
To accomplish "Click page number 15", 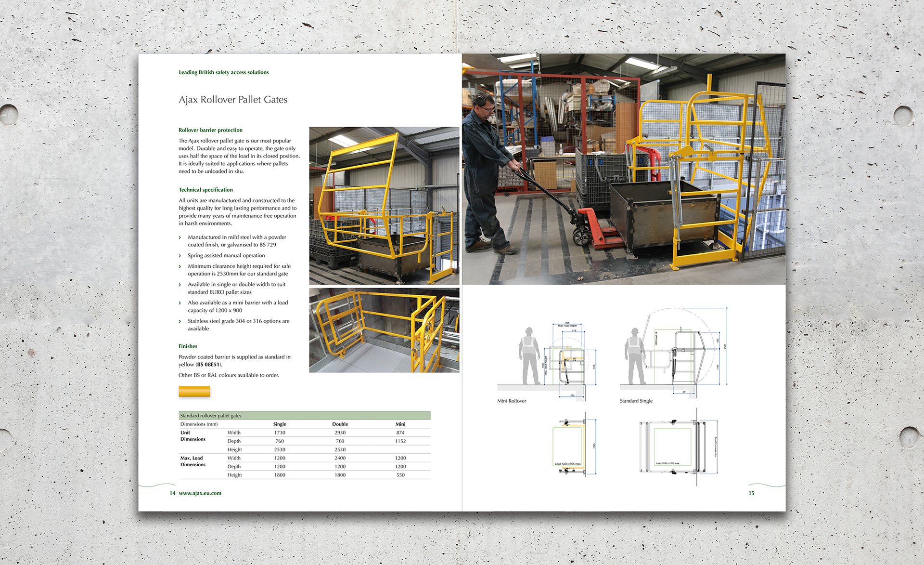I will pos(751,493).
